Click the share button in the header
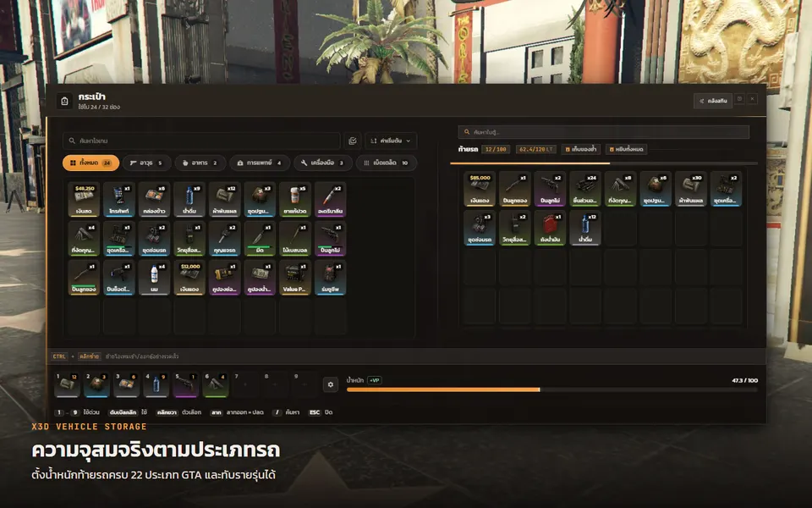 pyautogui.click(x=713, y=101)
